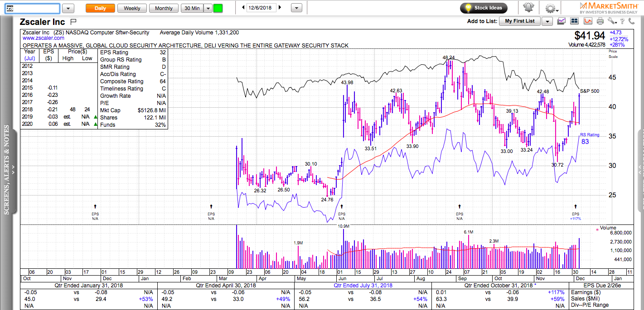Click the Qtr Ended July 31, 2018 header
The height and width of the screenshot is (310, 644).
point(363,286)
